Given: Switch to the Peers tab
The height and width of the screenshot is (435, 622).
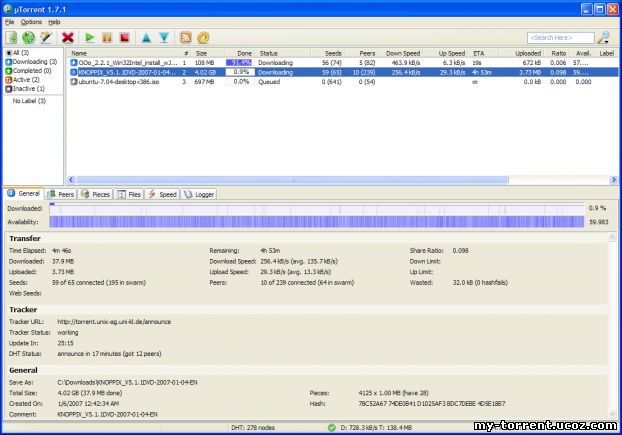Looking at the screenshot, I should pos(60,194).
